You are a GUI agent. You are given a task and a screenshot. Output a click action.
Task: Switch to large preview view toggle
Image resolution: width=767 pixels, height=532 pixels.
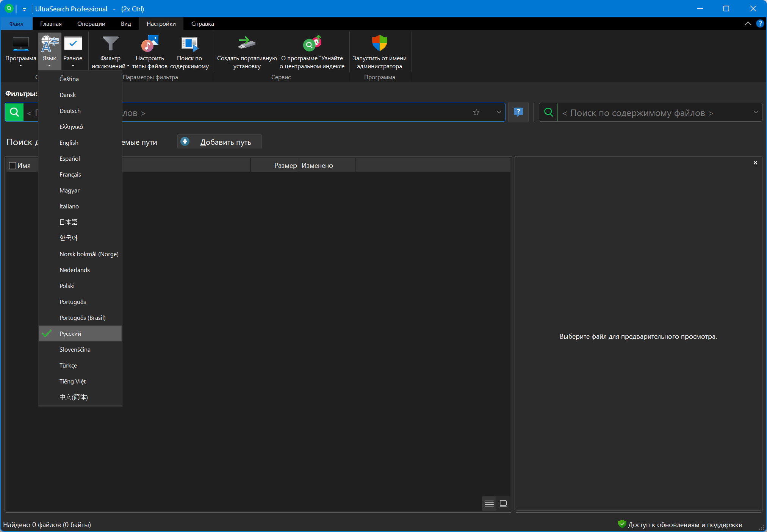click(x=503, y=504)
